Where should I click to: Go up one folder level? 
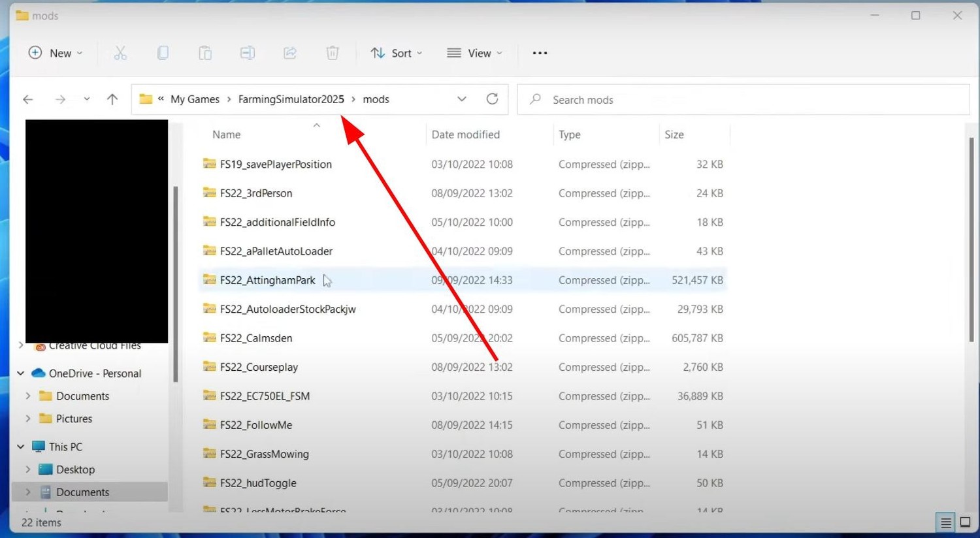tap(112, 99)
